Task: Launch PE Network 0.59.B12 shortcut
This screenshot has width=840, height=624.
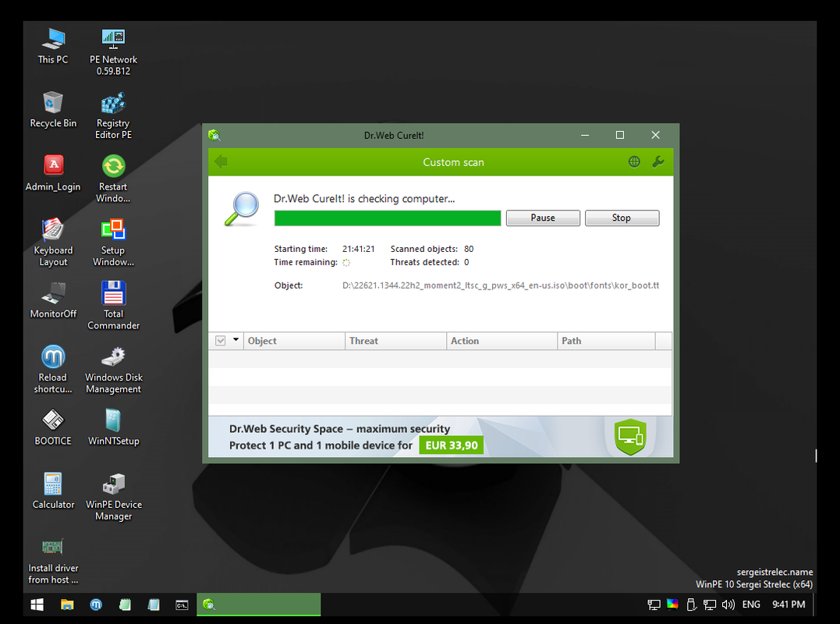Action: coord(113,51)
